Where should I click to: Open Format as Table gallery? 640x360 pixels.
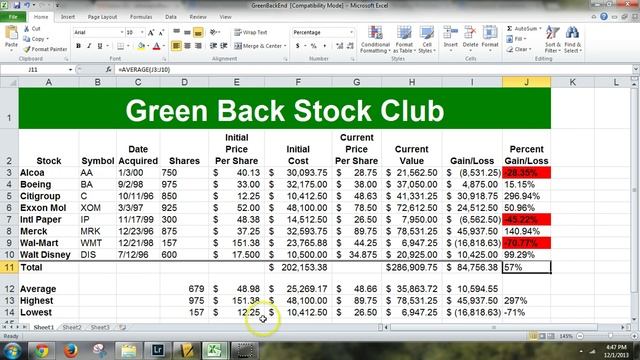coord(404,40)
